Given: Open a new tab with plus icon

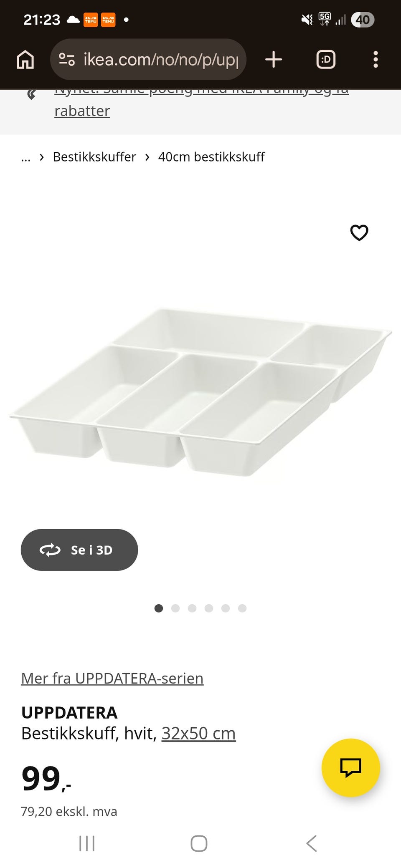Looking at the screenshot, I should pyautogui.click(x=274, y=60).
